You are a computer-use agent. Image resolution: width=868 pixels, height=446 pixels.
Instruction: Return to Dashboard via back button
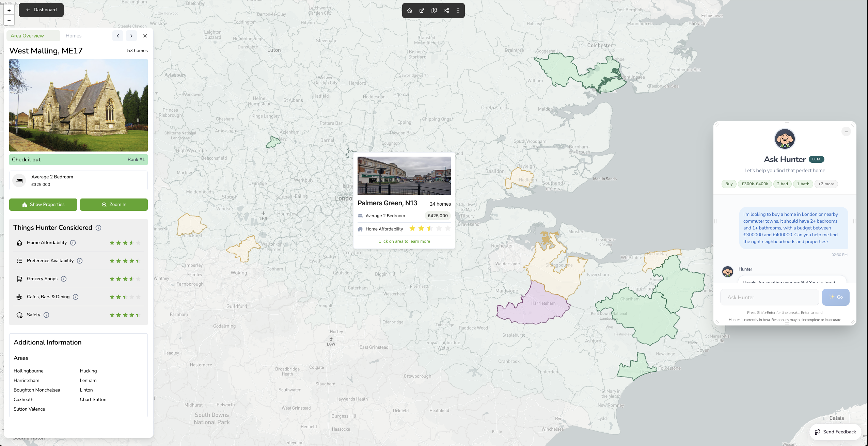coord(41,10)
